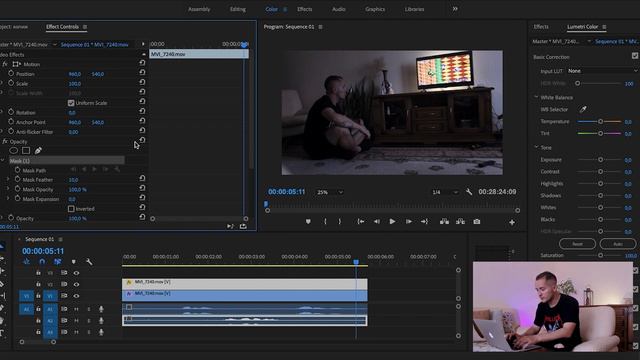Viewport: 640px width, 360px height.
Task: Adjust the Temperature slider handle
Action: tap(600, 121)
